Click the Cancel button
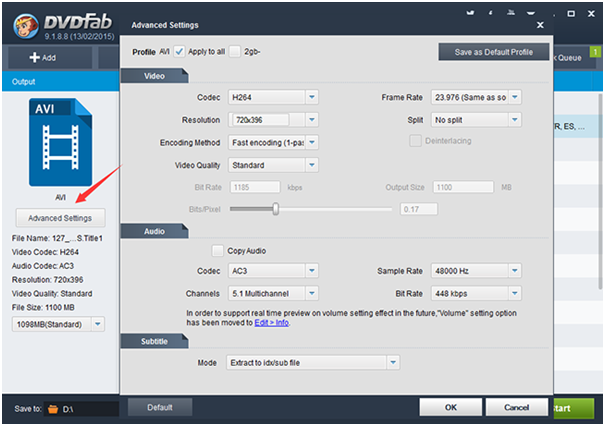Viewport: 605px width, 426px height. (x=517, y=407)
